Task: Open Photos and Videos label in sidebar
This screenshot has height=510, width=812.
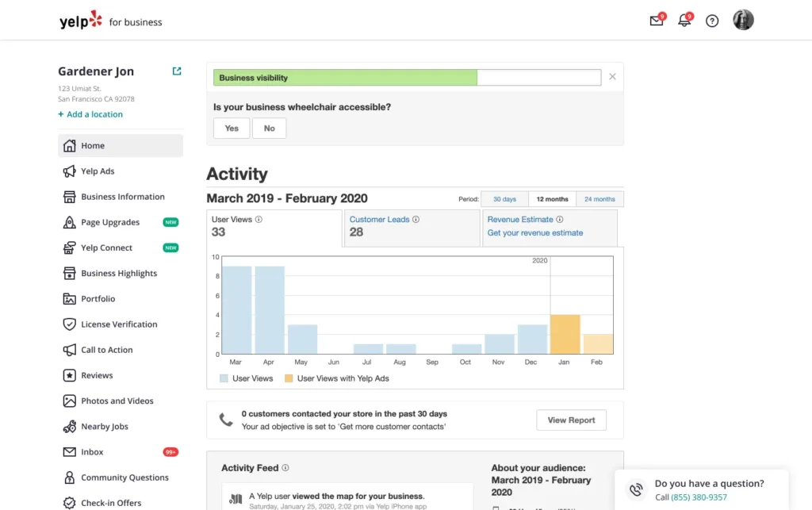Action: pos(117,401)
